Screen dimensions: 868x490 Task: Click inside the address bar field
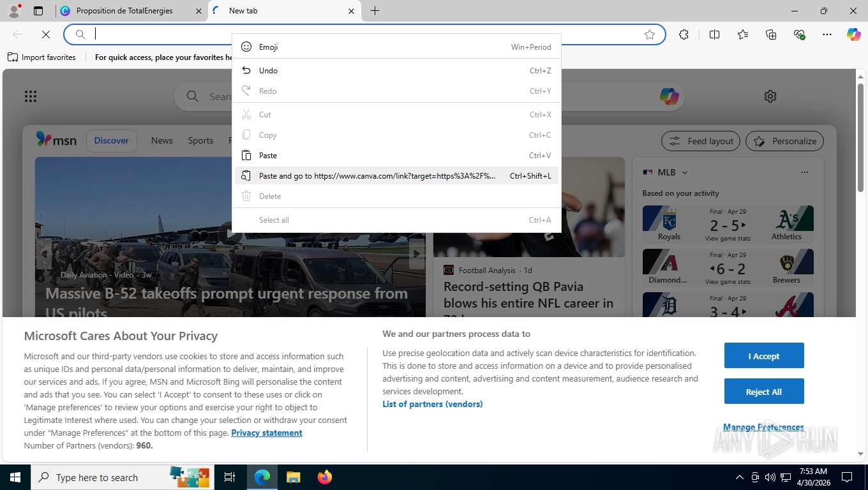pos(364,34)
